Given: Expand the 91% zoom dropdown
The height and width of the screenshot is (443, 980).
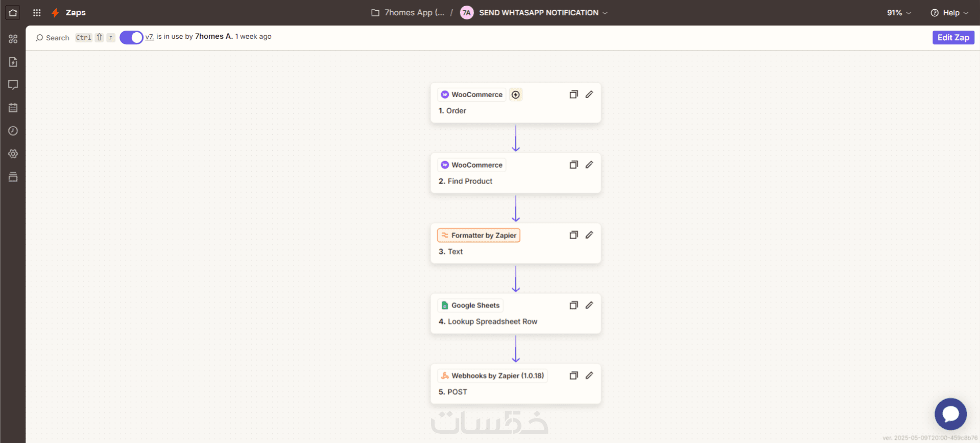Looking at the screenshot, I should click(x=899, y=13).
